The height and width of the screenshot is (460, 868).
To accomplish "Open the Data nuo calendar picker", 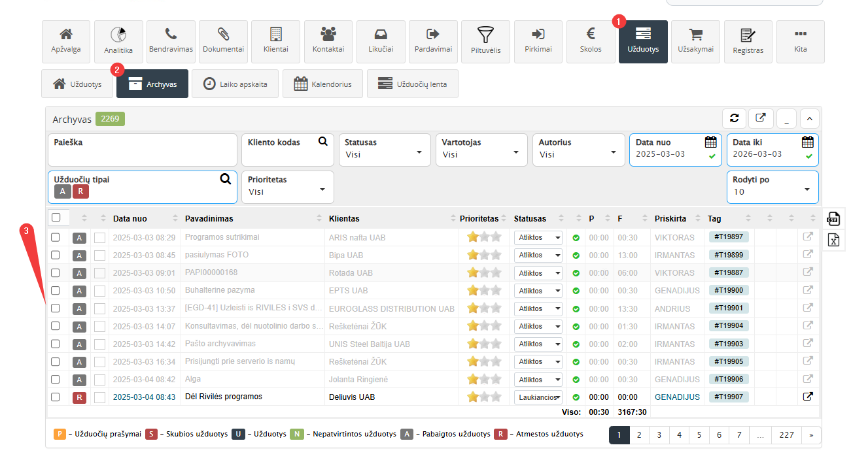I will 711,142.
